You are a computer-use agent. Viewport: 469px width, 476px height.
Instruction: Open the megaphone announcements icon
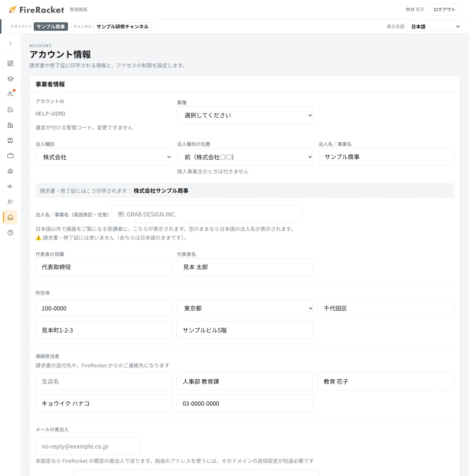tap(10, 186)
